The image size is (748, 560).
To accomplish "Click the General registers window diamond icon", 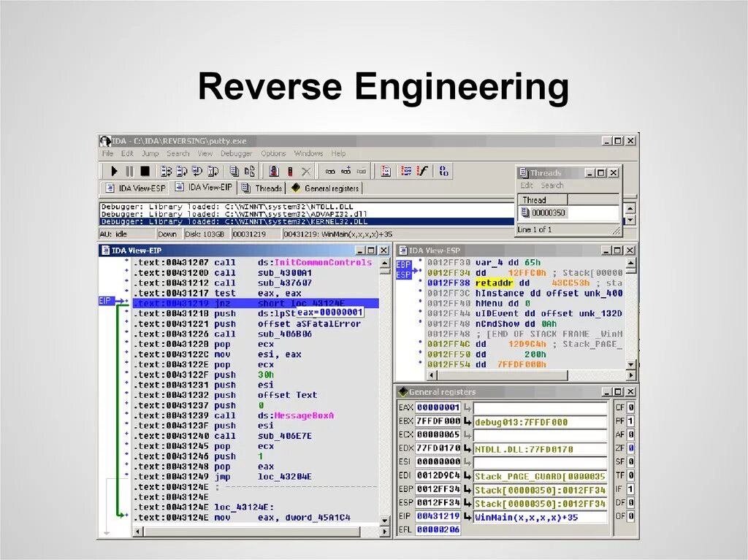I will [x=403, y=391].
